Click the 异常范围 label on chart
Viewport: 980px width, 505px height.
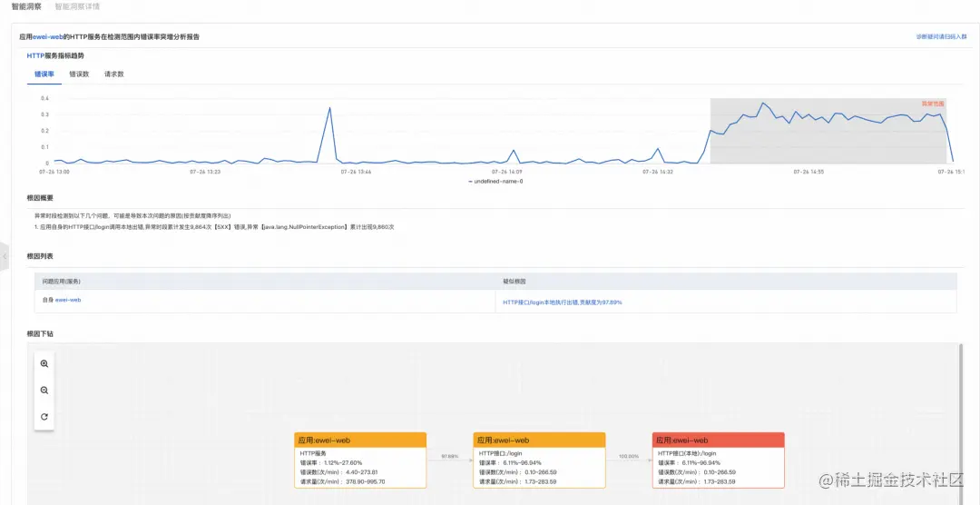[x=933, y=104]
